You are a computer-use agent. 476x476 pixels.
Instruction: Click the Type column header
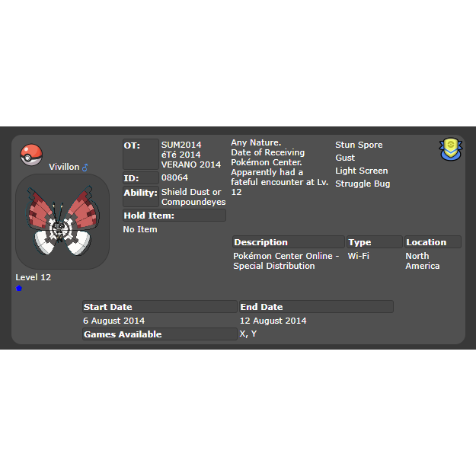375,242
